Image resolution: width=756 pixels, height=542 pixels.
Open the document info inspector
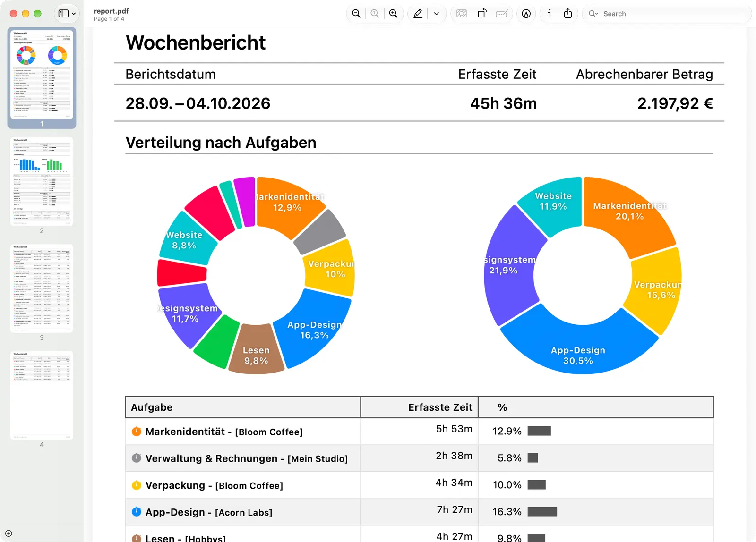pos(550,14)
